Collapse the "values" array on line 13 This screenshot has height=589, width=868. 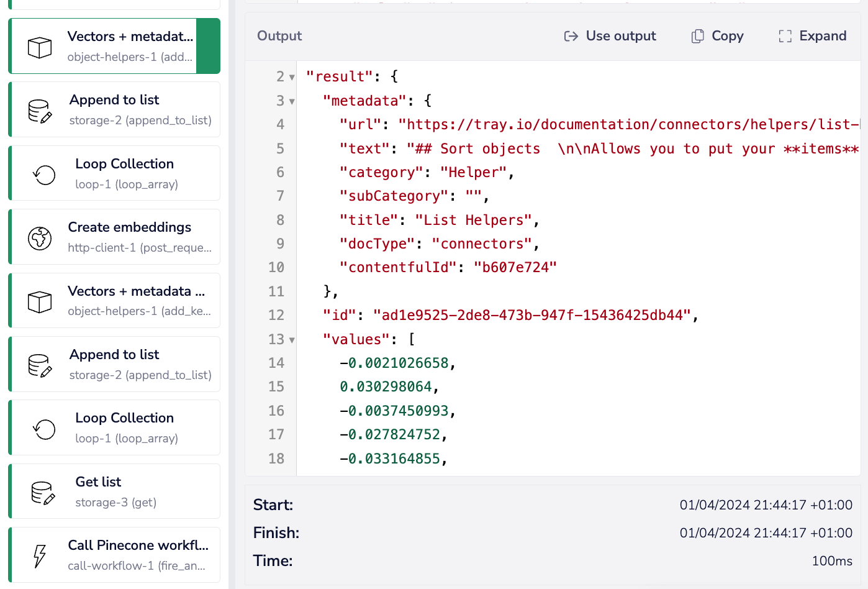point(292,340)
